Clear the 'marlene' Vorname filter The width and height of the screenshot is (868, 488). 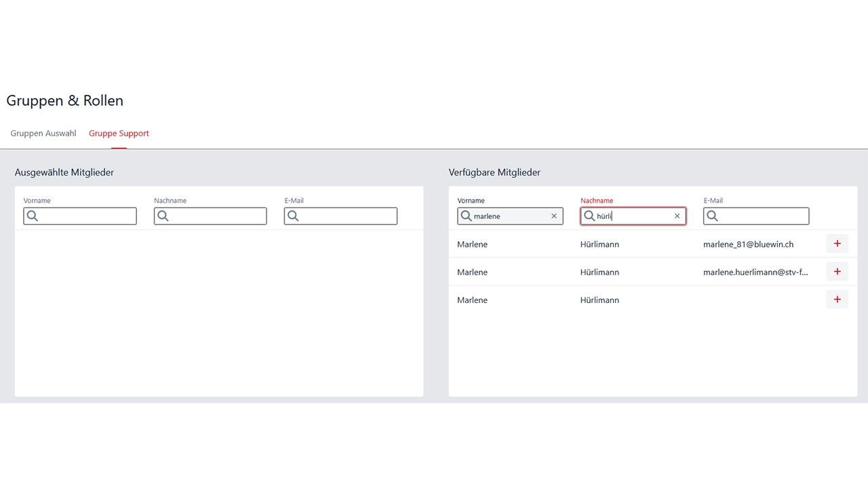pyautogui.click(x=554, y=216)
